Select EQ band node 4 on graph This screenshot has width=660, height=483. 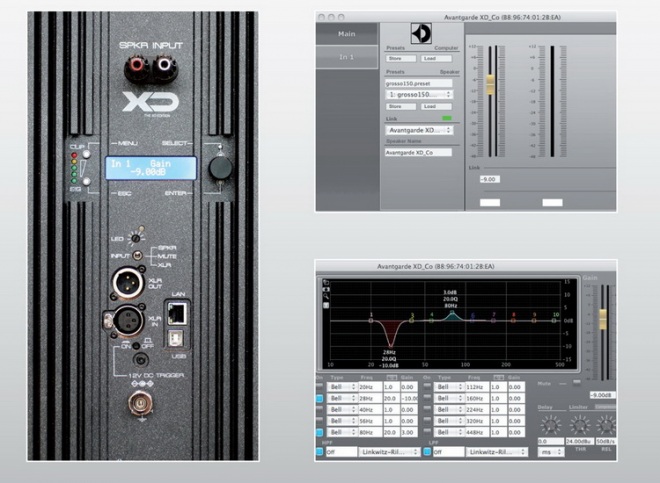431,320
